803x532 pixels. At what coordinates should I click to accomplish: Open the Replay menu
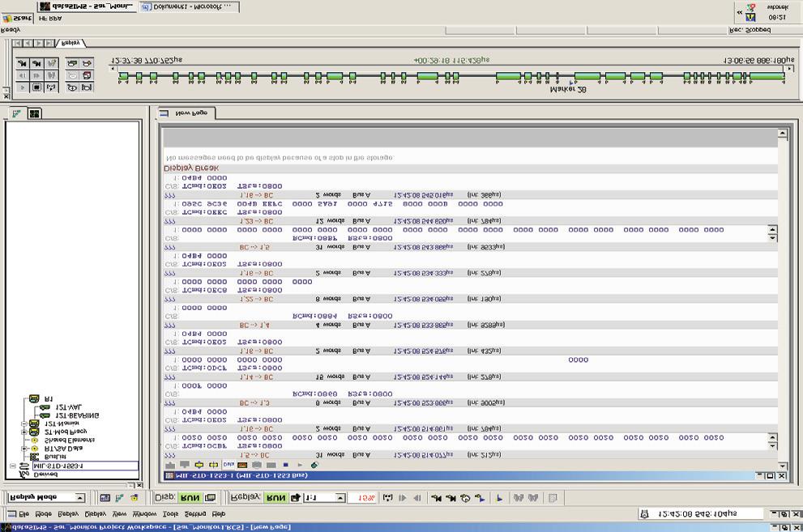click(67, 513)
